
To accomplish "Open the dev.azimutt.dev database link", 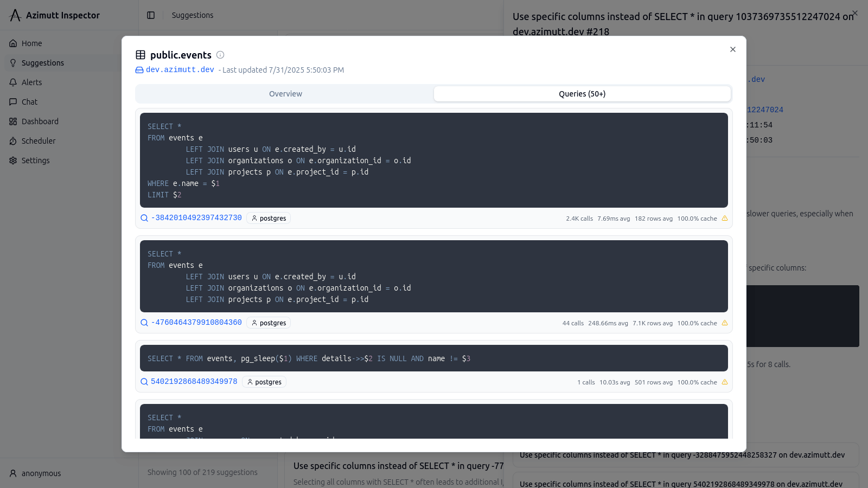I will tap(180, 70).
